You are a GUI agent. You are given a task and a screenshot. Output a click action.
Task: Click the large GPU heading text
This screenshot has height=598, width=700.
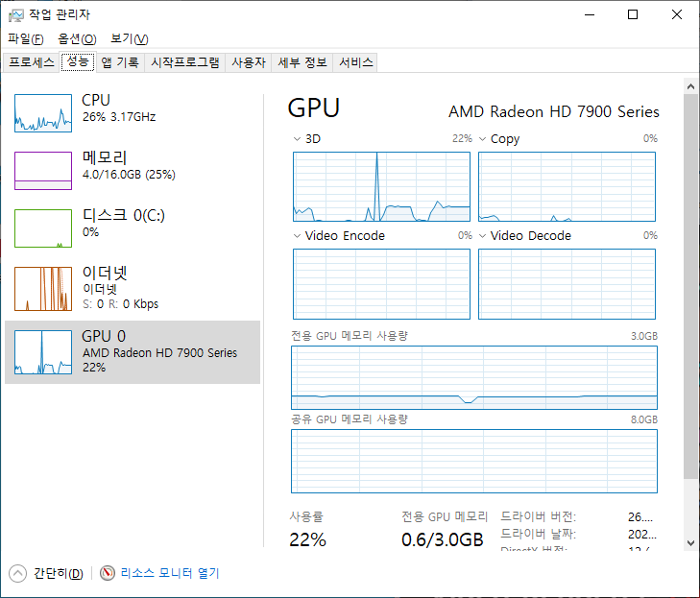click(x=313, y=108)
